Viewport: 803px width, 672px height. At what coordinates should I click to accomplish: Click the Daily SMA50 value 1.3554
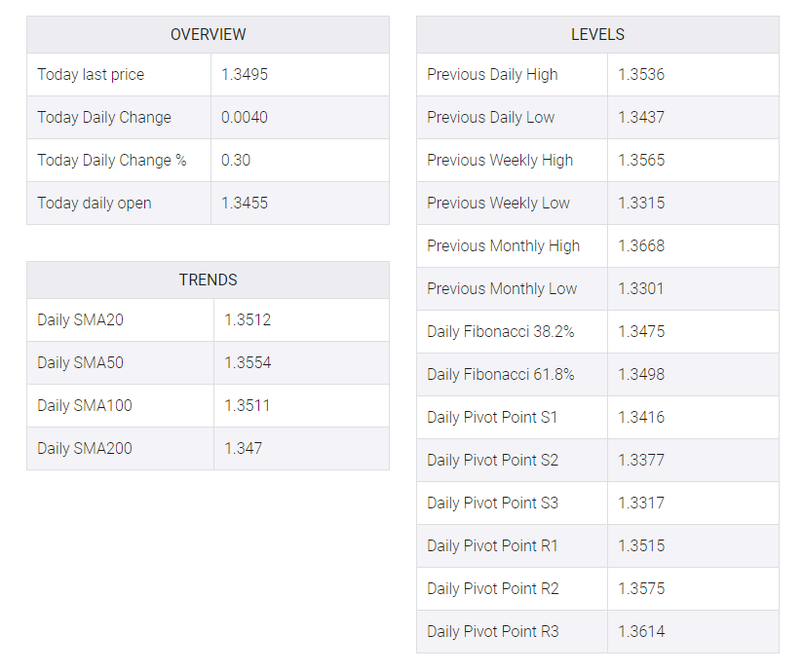pos(248,363)
